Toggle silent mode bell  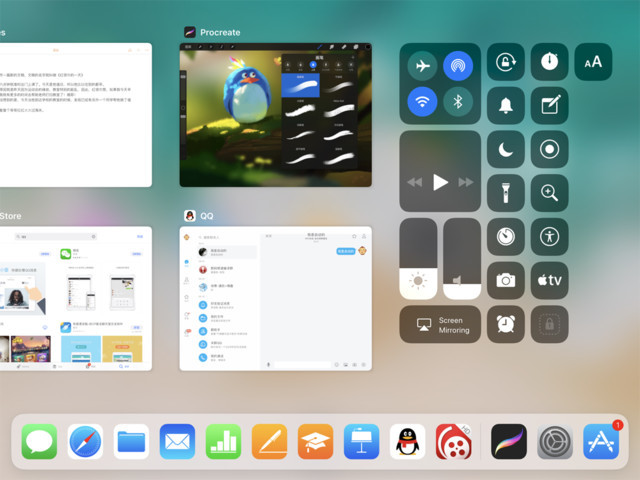506,106
